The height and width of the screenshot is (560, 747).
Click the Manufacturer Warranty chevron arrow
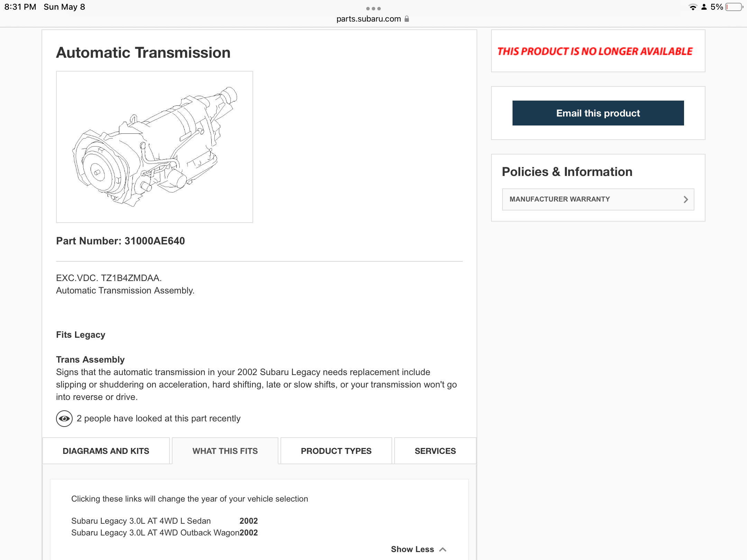click(685, 199)
